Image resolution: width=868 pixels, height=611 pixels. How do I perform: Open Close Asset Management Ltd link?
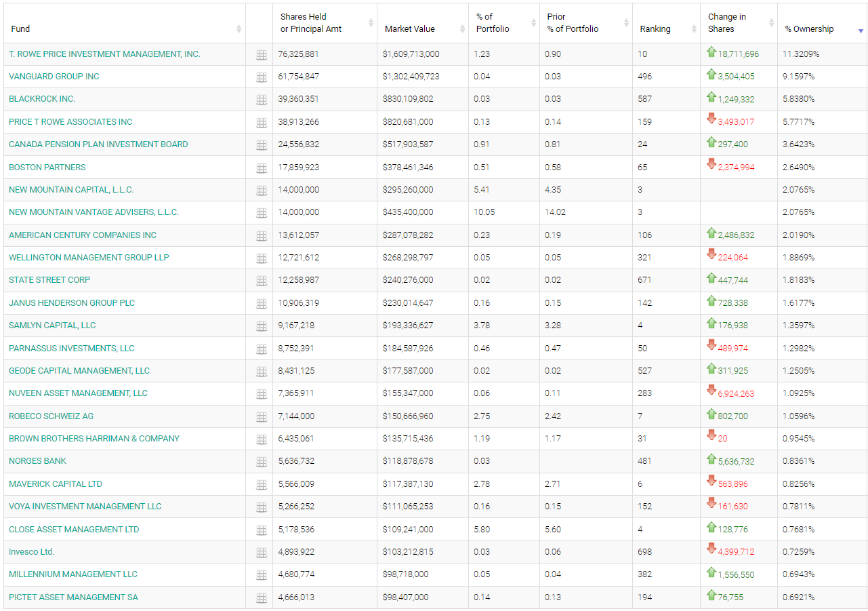[x=74, y=530]
